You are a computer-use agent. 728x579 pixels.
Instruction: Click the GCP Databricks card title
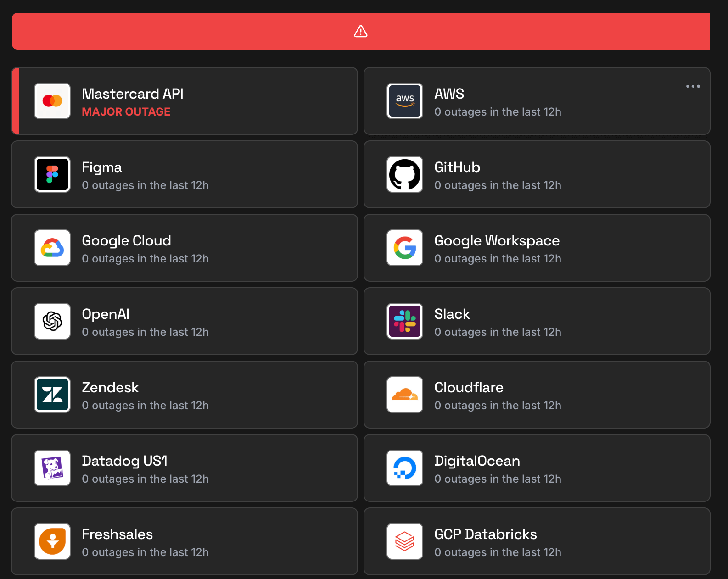tap(485, 534)
